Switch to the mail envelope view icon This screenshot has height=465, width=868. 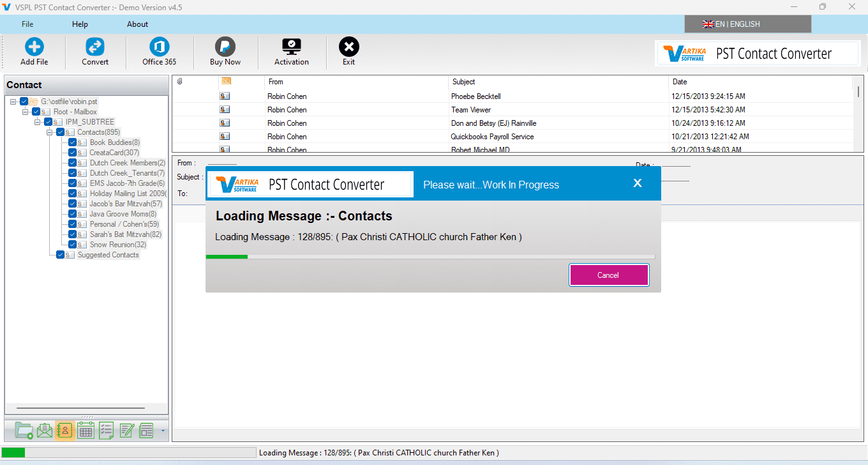click(x=44, y=431)
